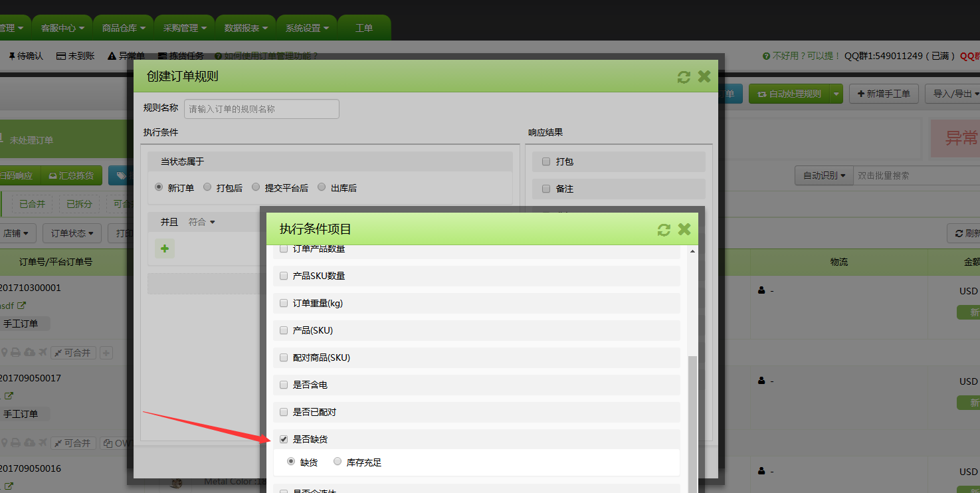
Task: Click the 双击批量搜索 search box
Action: pyautogui.click(x=916, y=175)
